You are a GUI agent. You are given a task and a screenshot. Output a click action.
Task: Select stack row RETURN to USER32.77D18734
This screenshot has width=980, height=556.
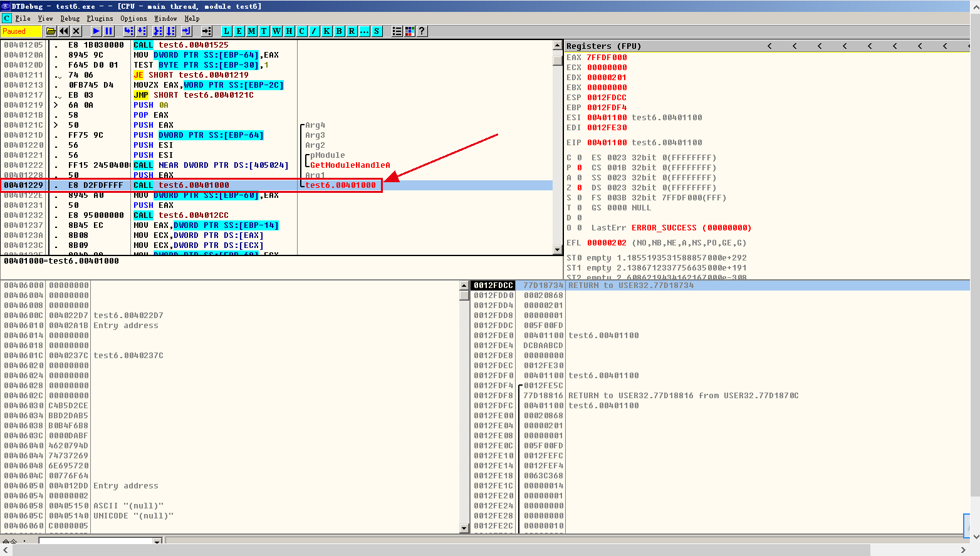(x=721, y=286)
